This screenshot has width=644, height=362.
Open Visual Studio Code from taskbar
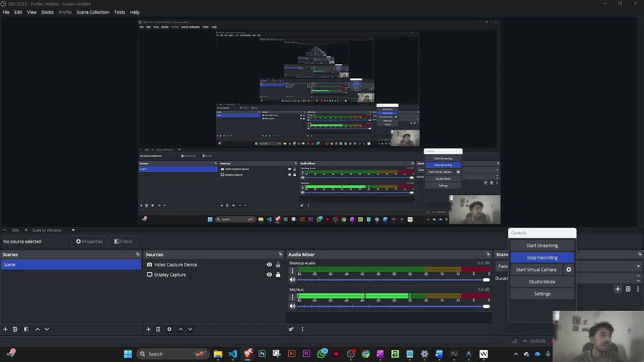pos(232,354)
